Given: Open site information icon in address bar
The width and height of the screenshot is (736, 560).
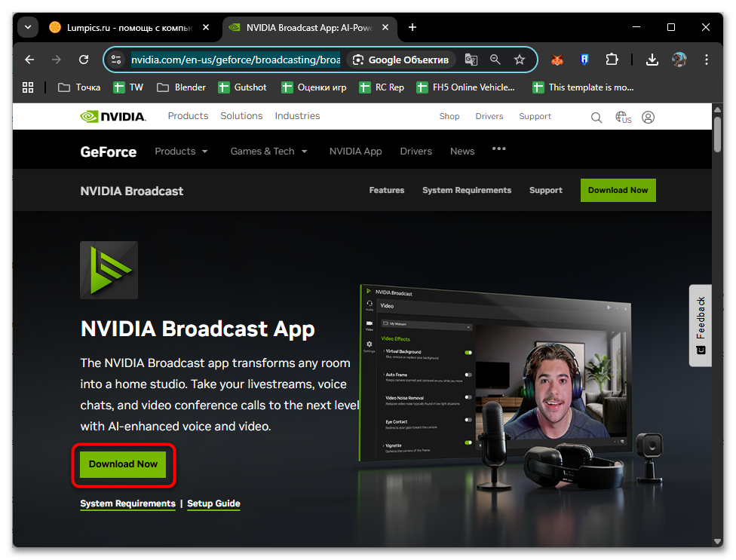Looking at the screenshot, I should [116, 60].
